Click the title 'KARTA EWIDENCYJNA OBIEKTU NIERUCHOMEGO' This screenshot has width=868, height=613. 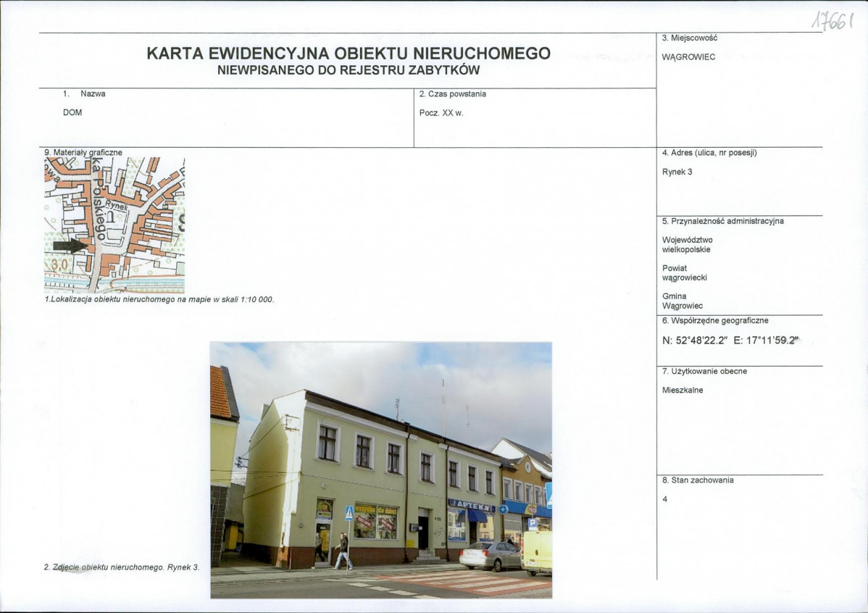pos(349,53)
